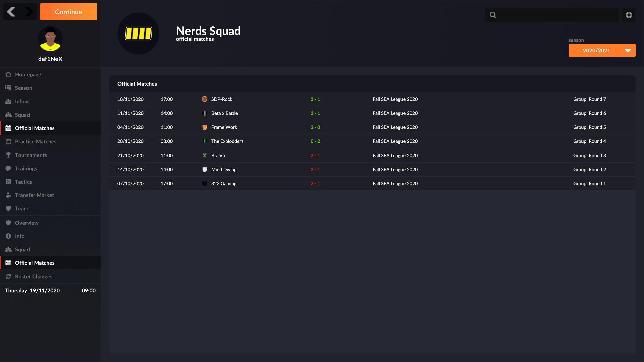The image size is (644, 362).
Task: Open the Transfer Market icon
Action: point(8,195)
